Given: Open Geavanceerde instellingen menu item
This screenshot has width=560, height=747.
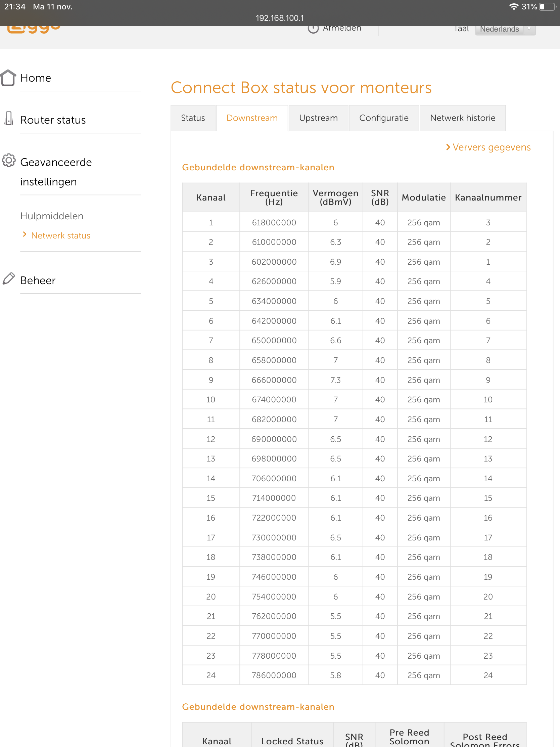Looking at the screenshot, I should pyautogui.click(x=56, y=172).
